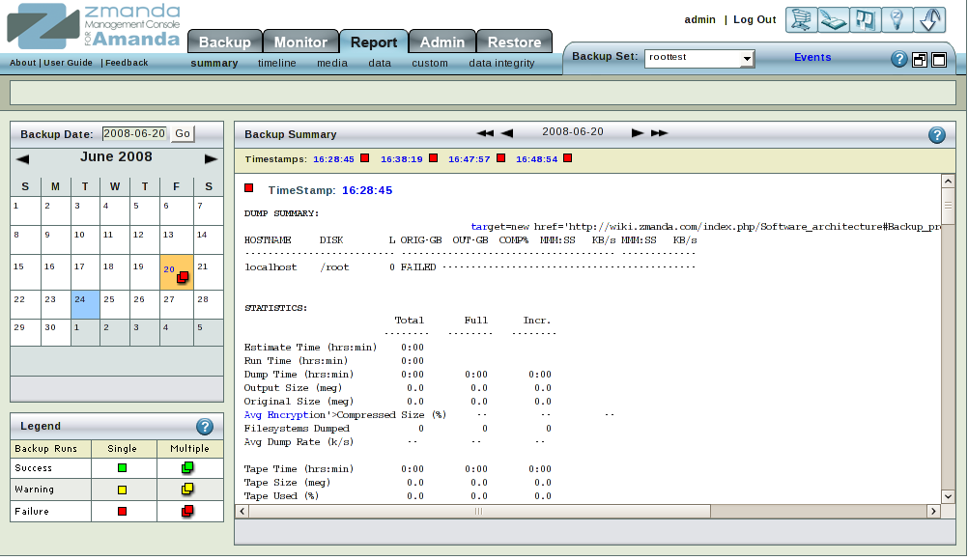Viewport: 968px width, 560px height.
Task: Select the summary sub-menu
Action: point(214,63)
